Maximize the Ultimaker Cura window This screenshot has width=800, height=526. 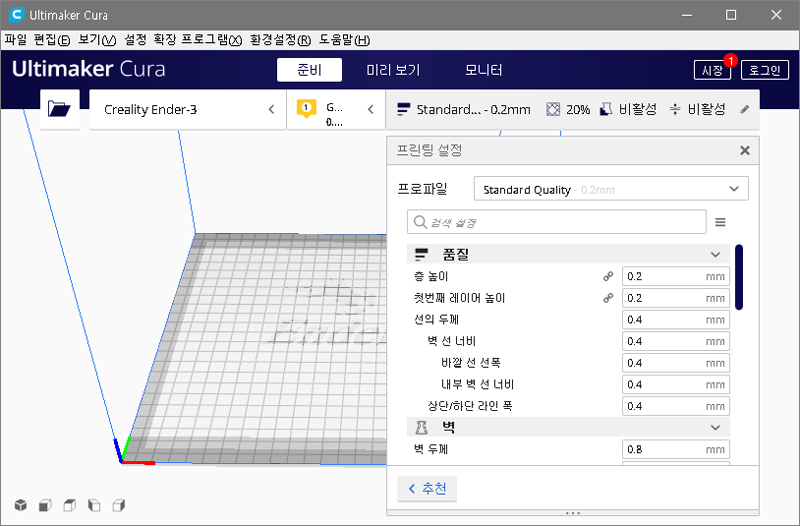coord(731,15)
